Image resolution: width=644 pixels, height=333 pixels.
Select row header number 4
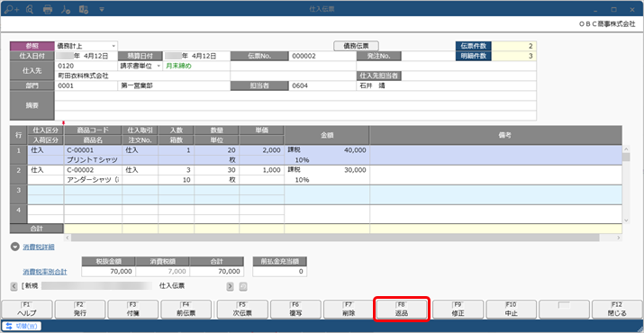[x=19, y=214]
